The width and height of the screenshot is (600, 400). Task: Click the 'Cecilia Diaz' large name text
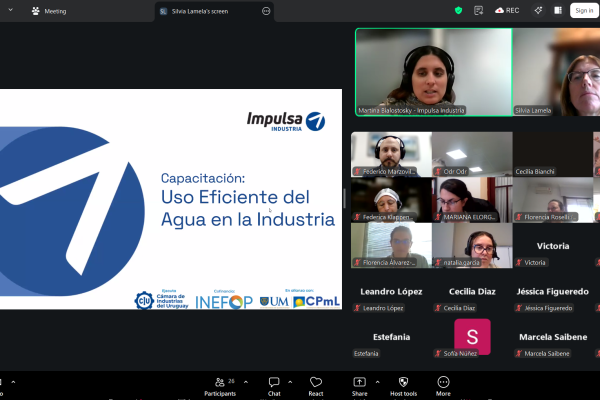[x=472, y=292]
